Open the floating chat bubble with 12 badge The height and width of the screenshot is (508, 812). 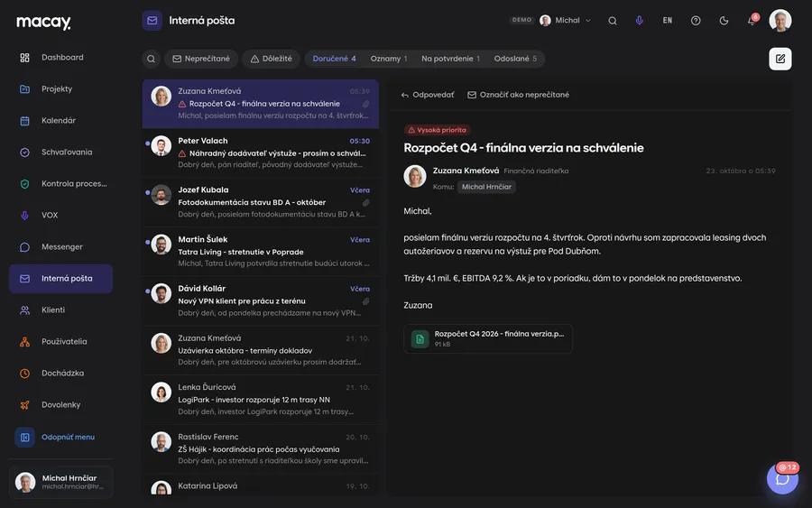782,478
